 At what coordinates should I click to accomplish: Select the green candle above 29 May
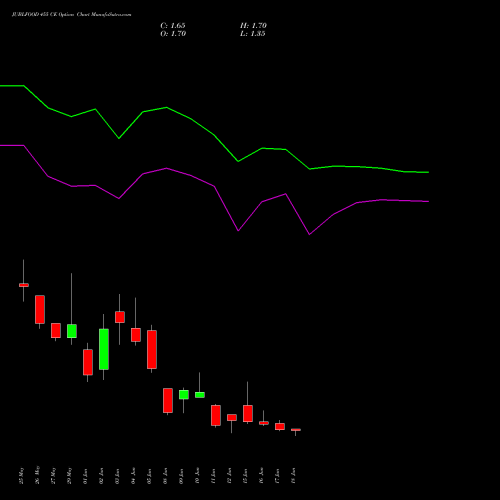coord(72,331)
